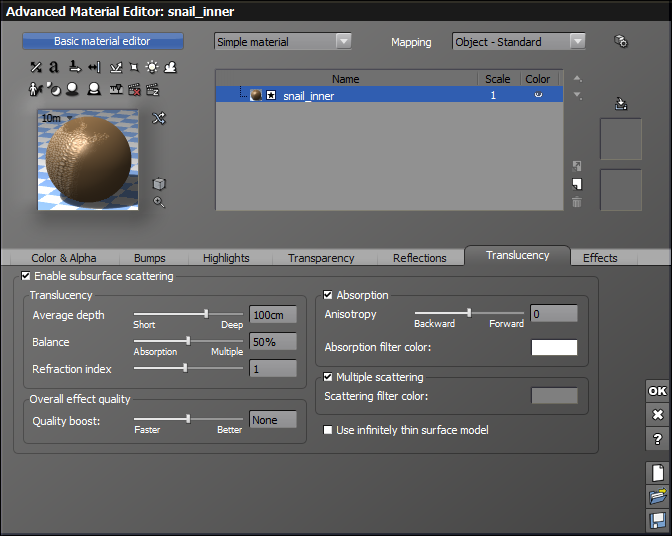
Task: Click the zoom magnifier icon below the preview
Action: coord(159,203)
